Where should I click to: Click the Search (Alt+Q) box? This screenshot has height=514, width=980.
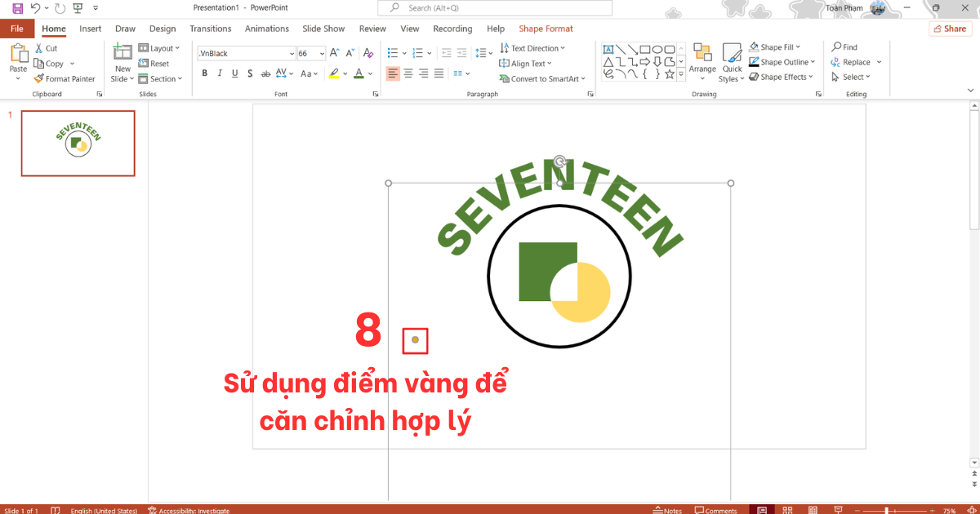point(496,8)
